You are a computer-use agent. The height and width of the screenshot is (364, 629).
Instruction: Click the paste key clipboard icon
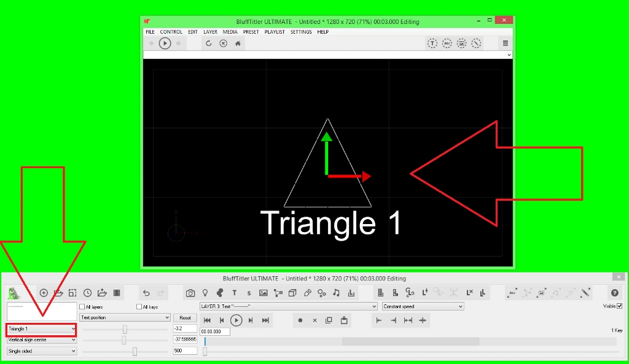point(344,320)
